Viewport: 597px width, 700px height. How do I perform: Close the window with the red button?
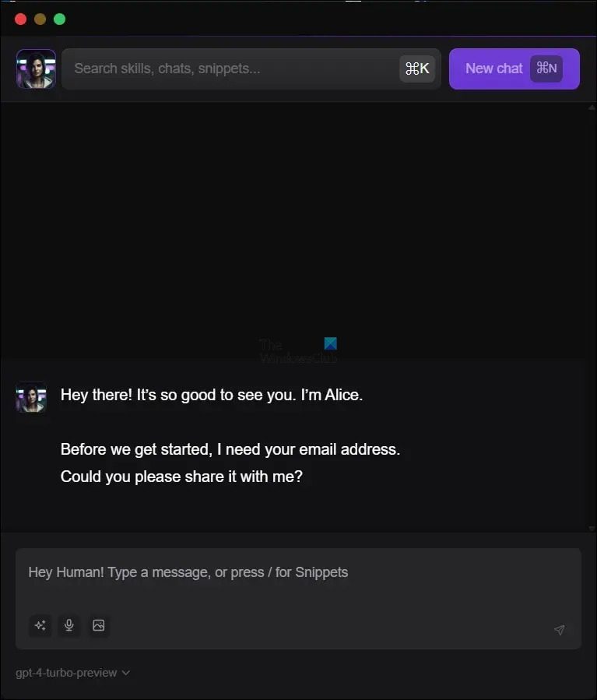pos(20,19)
